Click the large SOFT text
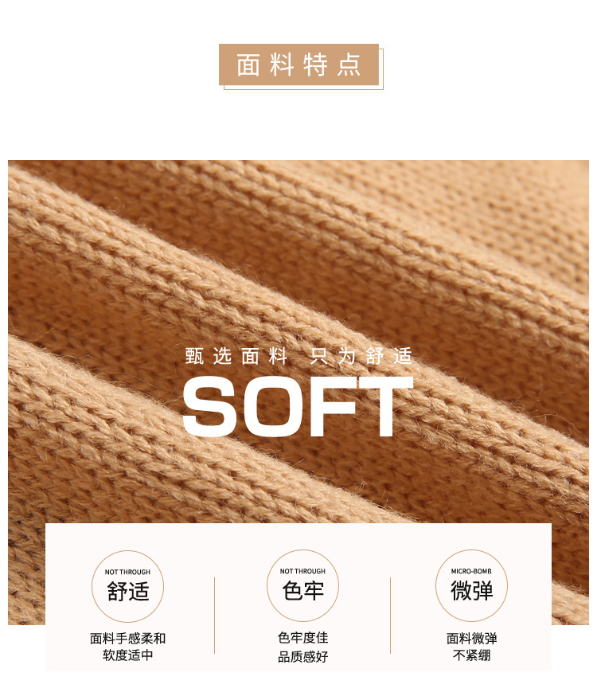The image size is (597, 700). click(x=298, y=407)
